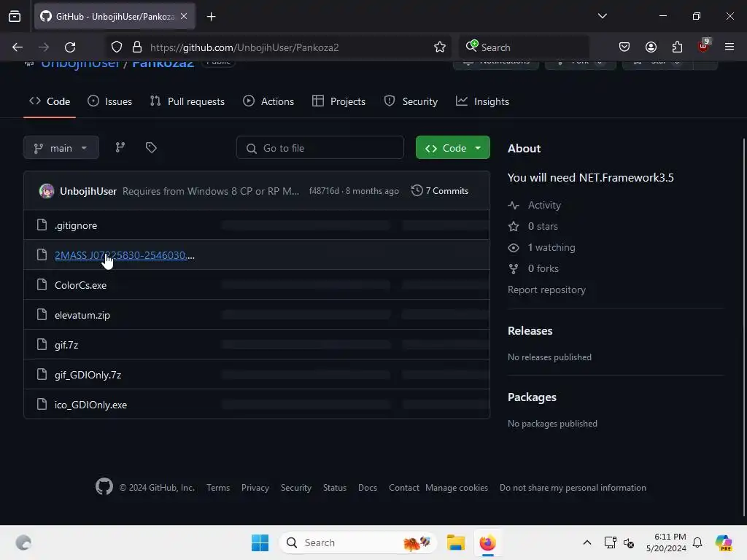Open a new tab with the plus icon

[x=211, y=17]
